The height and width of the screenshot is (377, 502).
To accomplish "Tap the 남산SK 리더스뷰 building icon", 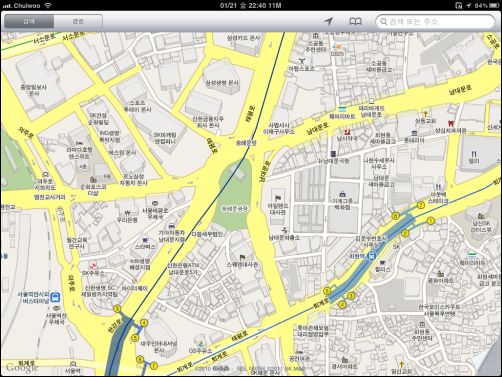I will click(x=481, y=216).
